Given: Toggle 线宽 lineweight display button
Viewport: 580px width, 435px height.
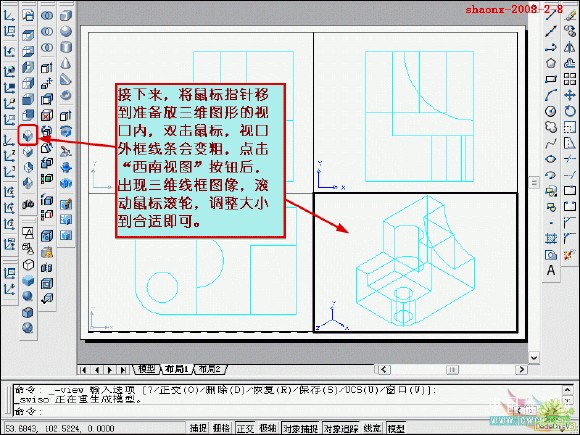Looking at the screenshot, I should pyautogui.click(x=372, y=428).
